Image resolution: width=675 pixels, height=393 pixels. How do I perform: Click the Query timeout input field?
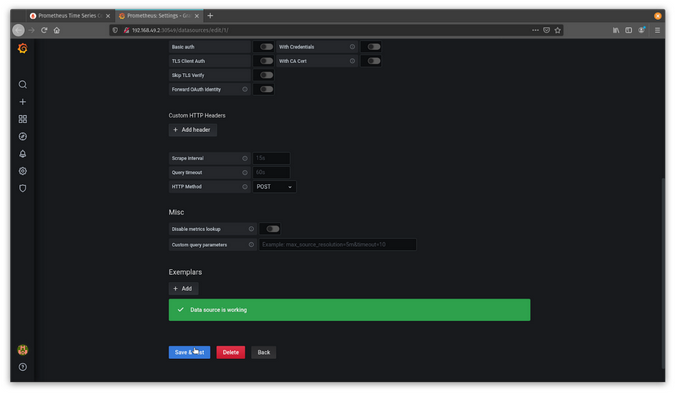pos(271,173)
